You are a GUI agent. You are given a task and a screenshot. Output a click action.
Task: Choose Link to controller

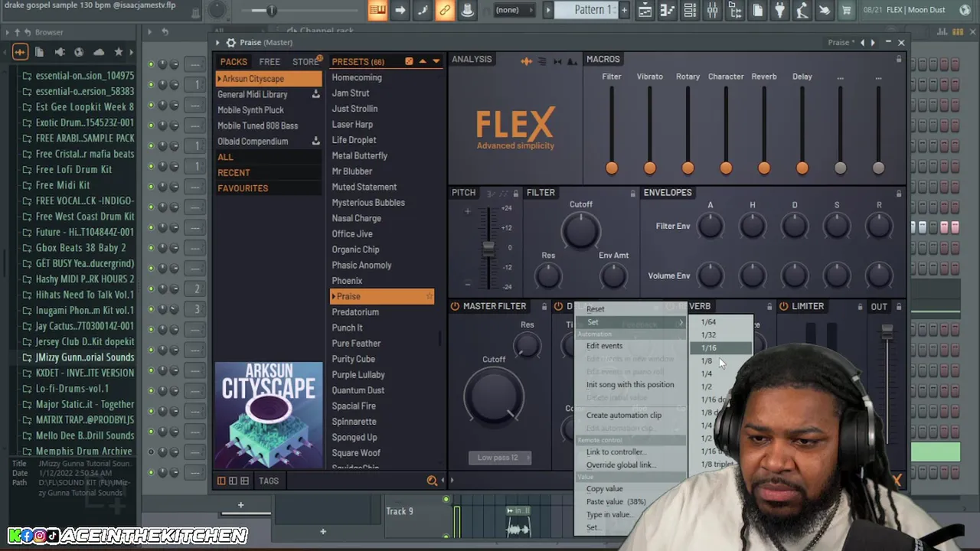[616, 452]
